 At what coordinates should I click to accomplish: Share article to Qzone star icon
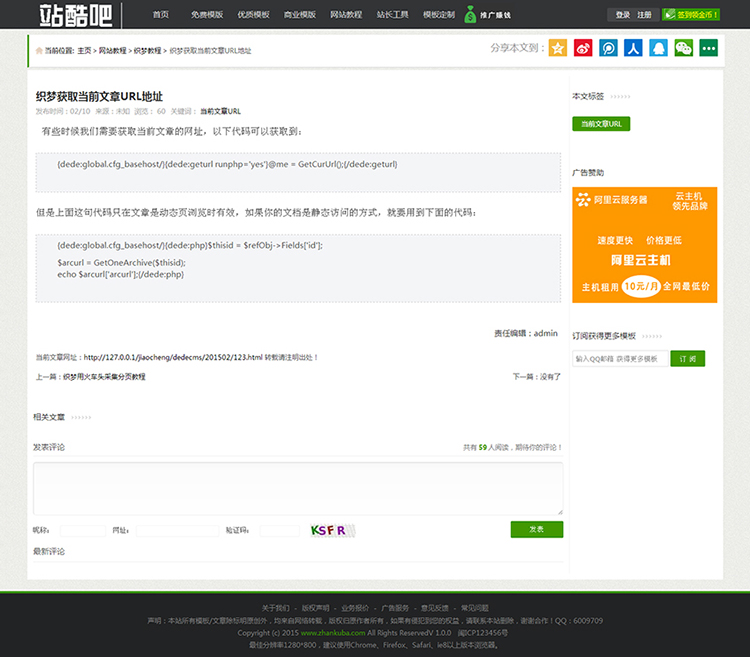[x=558, y=47]
